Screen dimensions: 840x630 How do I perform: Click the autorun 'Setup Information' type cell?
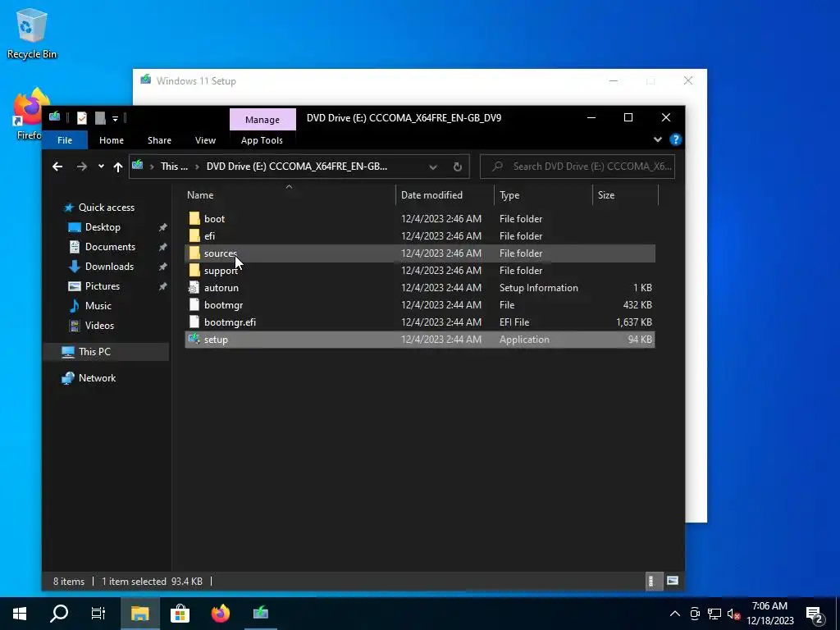click(538, 288)
